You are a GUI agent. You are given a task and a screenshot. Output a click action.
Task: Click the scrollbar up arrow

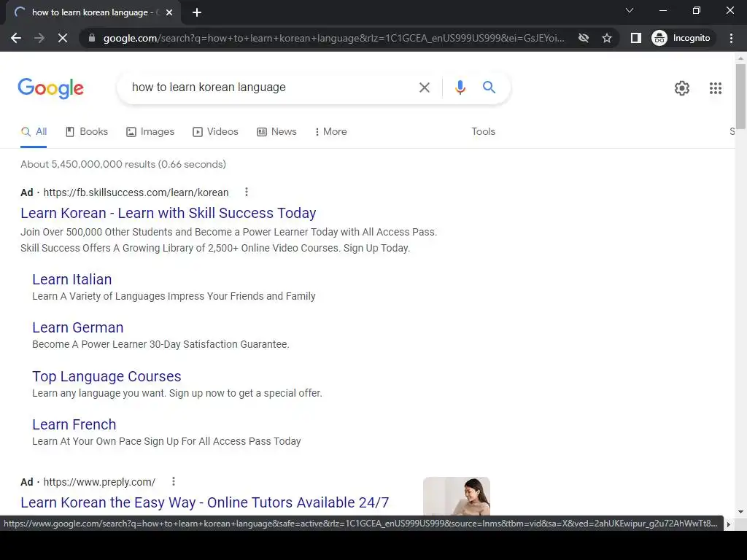point(740,58)
